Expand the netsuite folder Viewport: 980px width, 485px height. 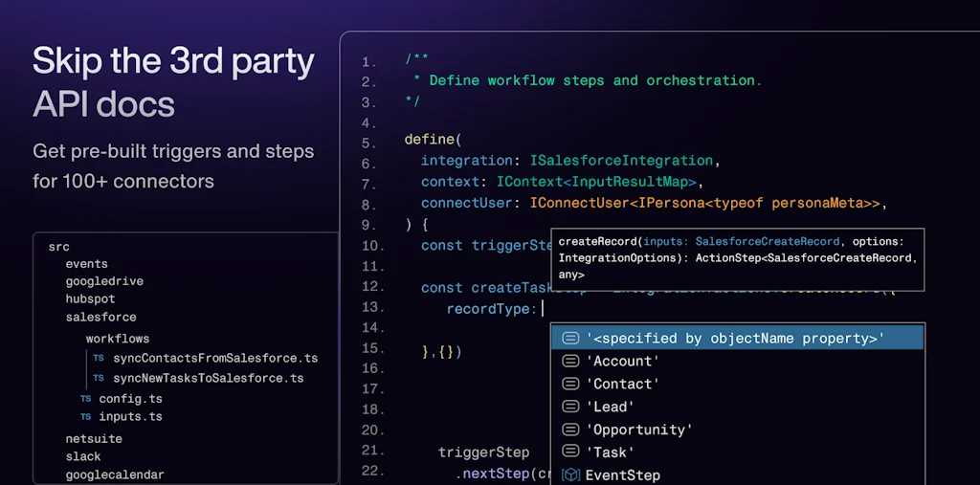(x=94, y=439)
